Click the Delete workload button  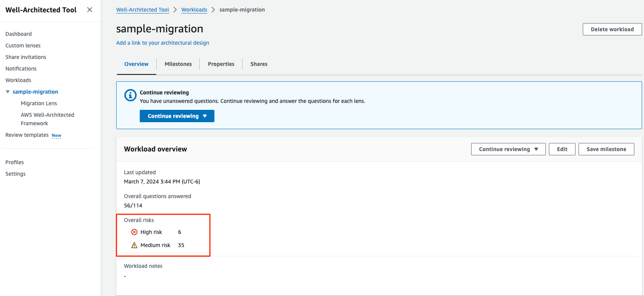click(612, 29)
